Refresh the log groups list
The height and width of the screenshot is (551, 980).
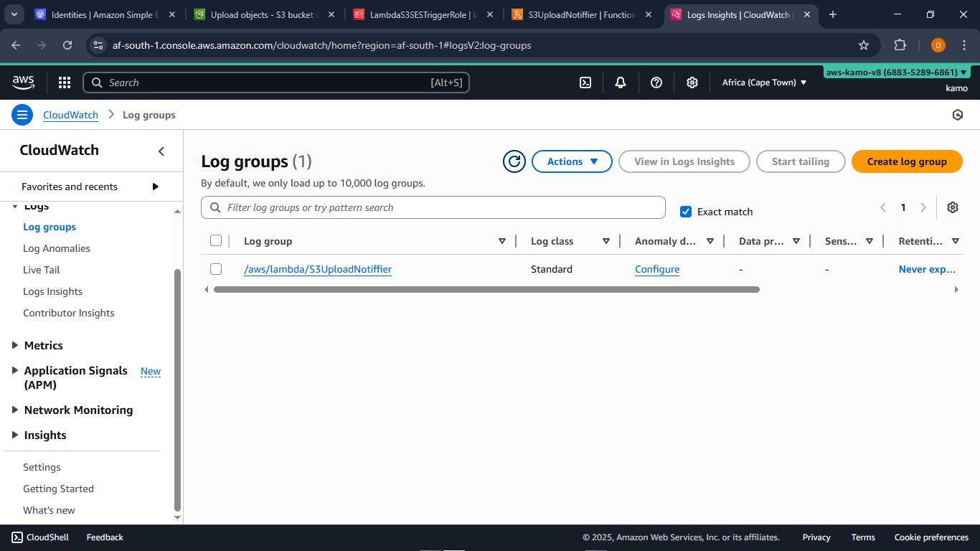(x=514, y=161)
